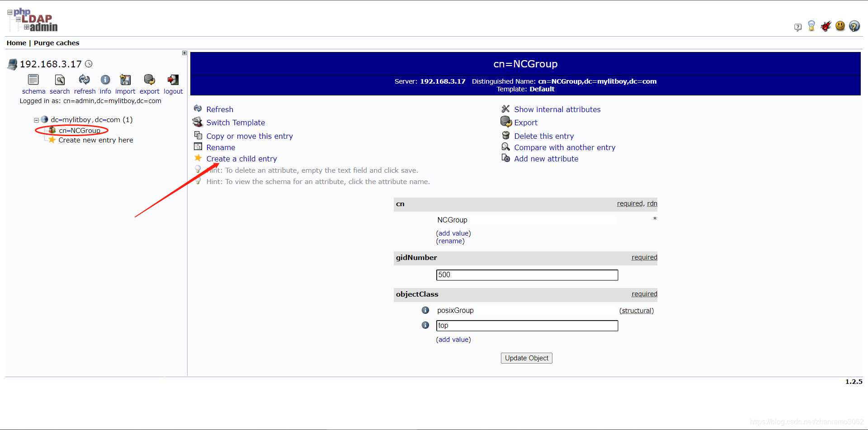Click Rename link in action list
Image resolution: width=868 pixels, height=430 pixels.
221,147
